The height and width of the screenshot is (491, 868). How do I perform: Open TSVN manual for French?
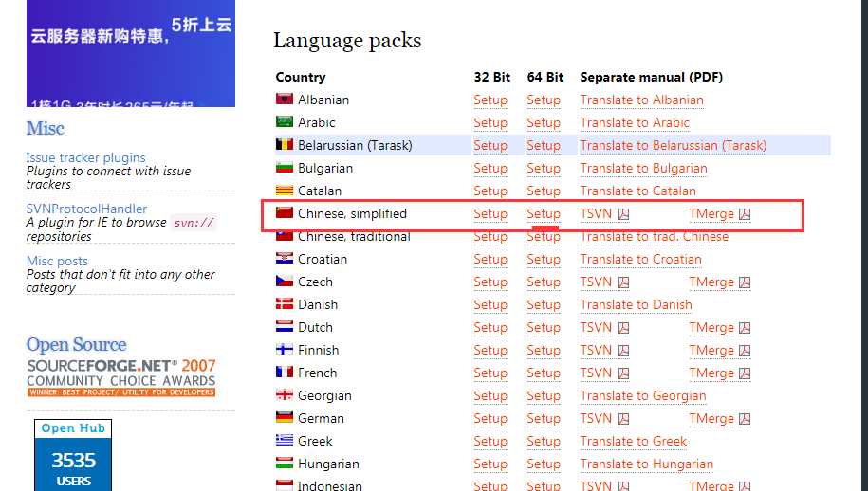[596, 373]
